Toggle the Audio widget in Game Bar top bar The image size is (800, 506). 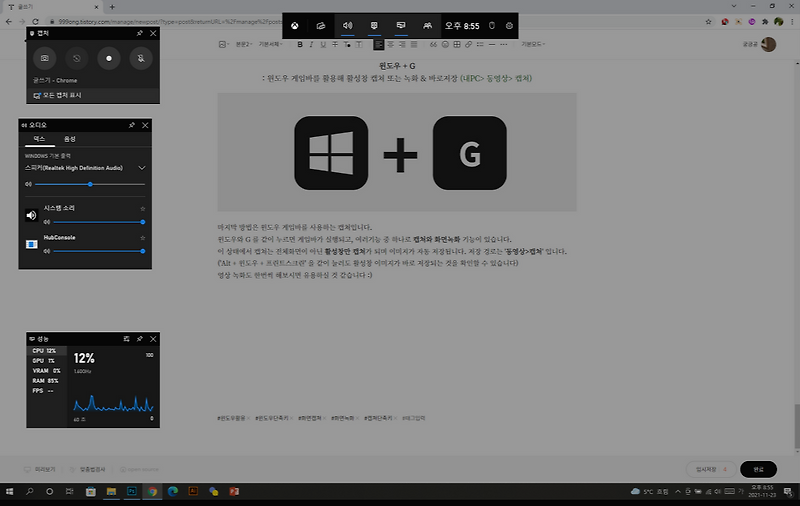[347, 26]
